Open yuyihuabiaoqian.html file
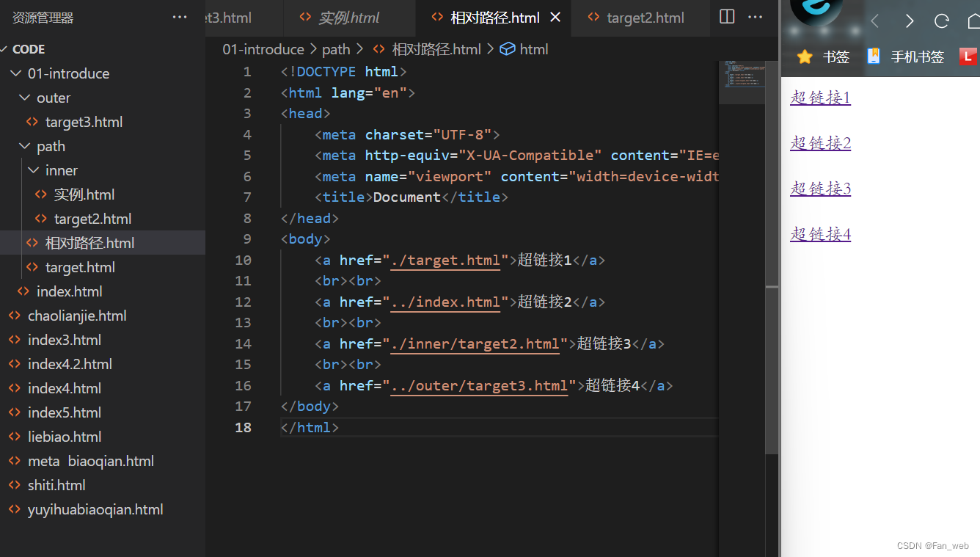 (95, 509)
